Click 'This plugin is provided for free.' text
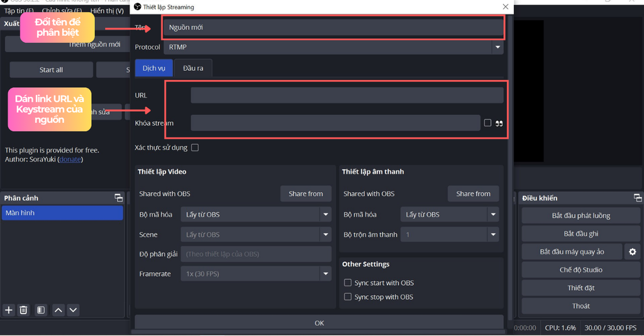Image resolution: width=644 pixels, height=336 pixels. point(52,150)
